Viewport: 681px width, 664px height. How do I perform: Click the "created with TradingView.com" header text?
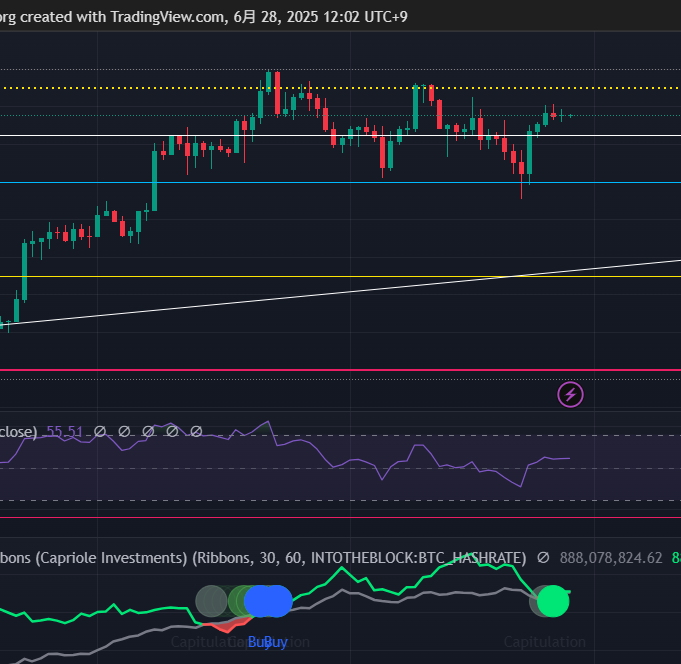123,17
